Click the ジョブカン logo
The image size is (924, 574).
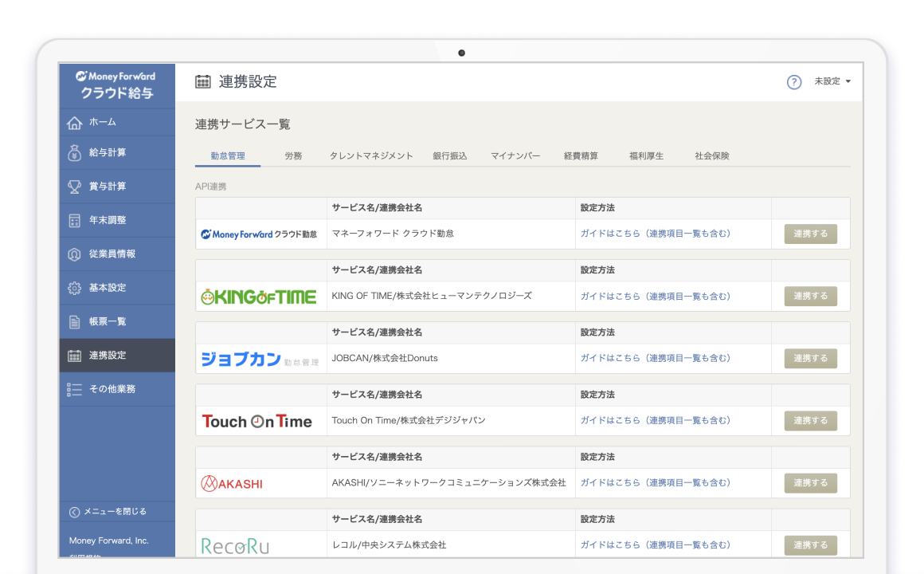[260, 359]
